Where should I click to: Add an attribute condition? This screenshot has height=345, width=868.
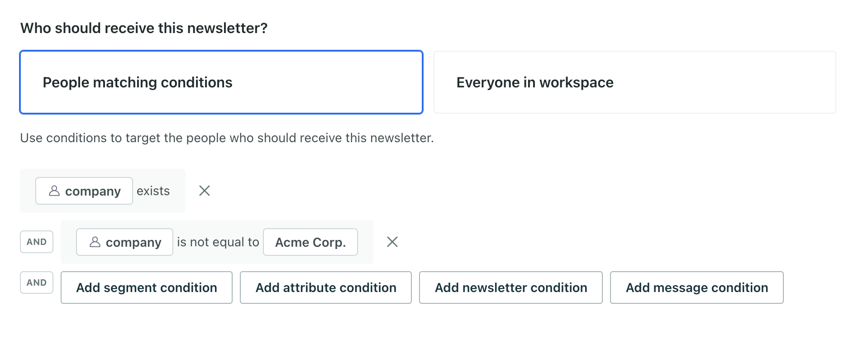pyautogui.click(x=326, y=287)
